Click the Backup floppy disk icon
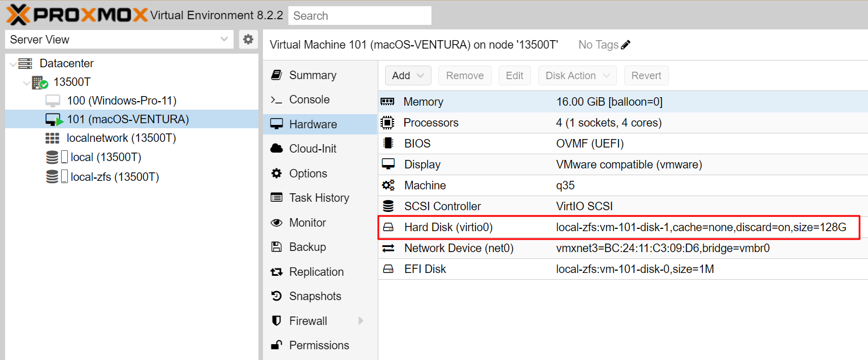This screenshot has width=868, height=360. tap(277, 247)
